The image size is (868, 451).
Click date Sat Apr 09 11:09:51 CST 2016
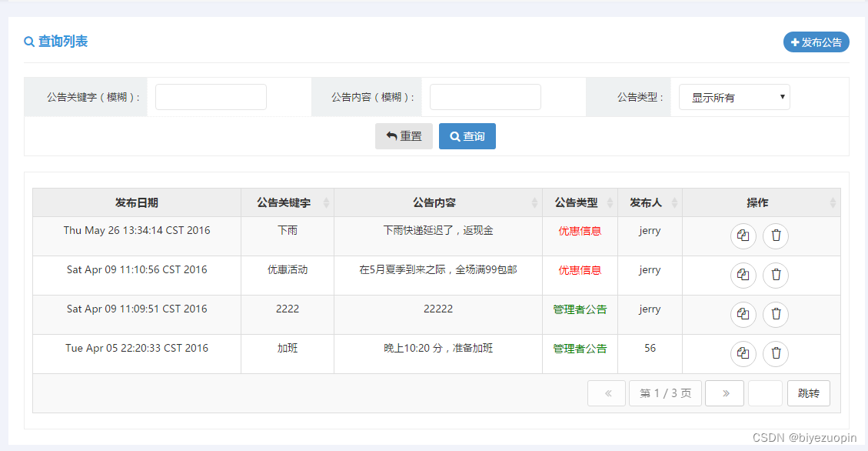tap(137, 309)
